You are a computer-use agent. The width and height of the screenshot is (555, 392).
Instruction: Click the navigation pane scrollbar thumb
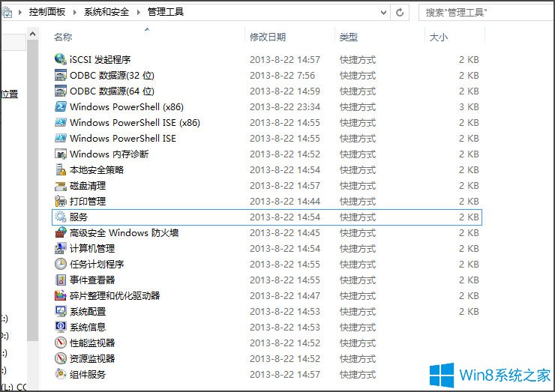click(x=32, y=190)
